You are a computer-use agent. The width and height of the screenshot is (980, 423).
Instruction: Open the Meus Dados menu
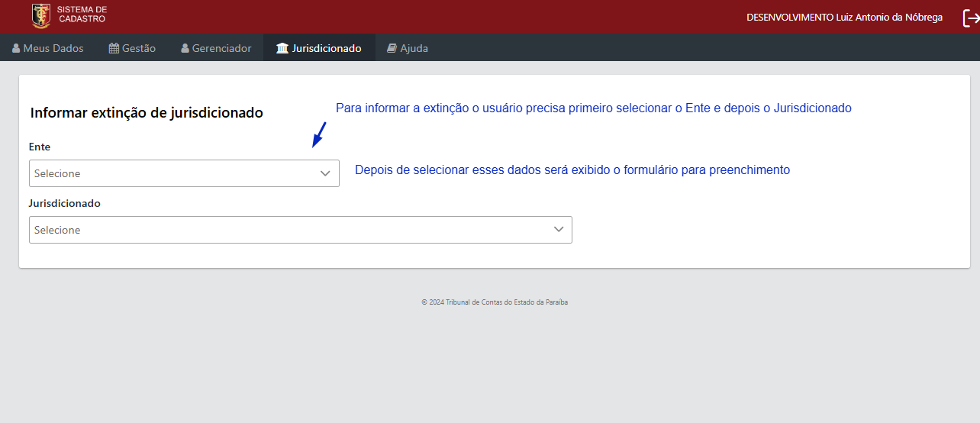48,48
